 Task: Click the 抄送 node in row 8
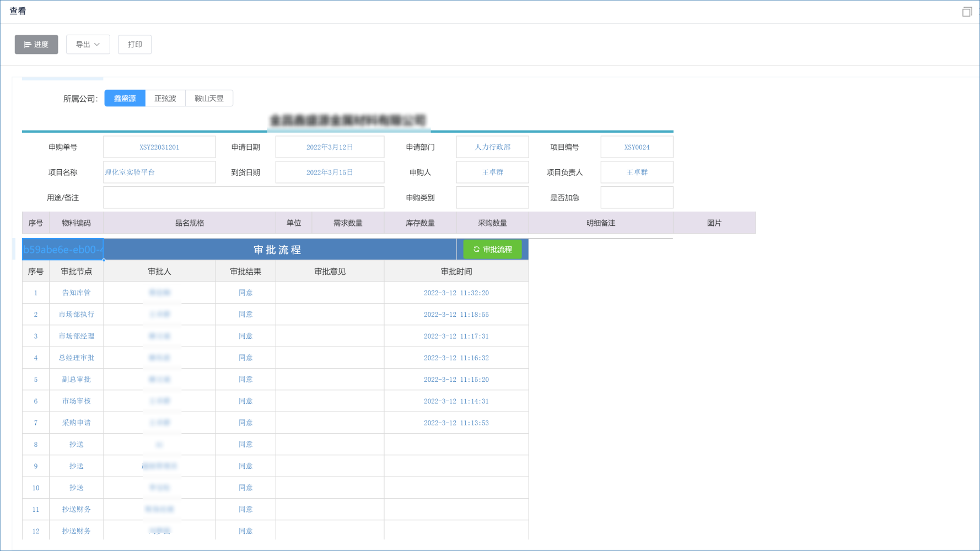[x=77, y=444]
